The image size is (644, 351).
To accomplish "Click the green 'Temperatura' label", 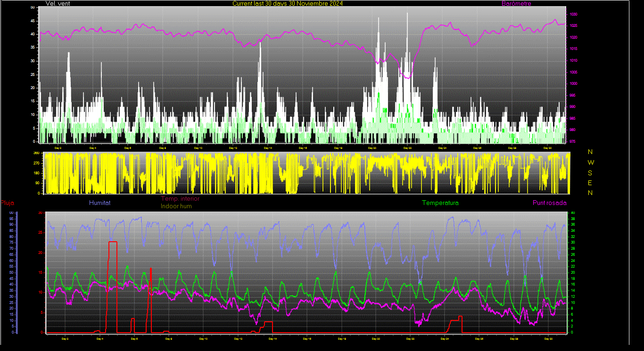I will coord(440,203).
